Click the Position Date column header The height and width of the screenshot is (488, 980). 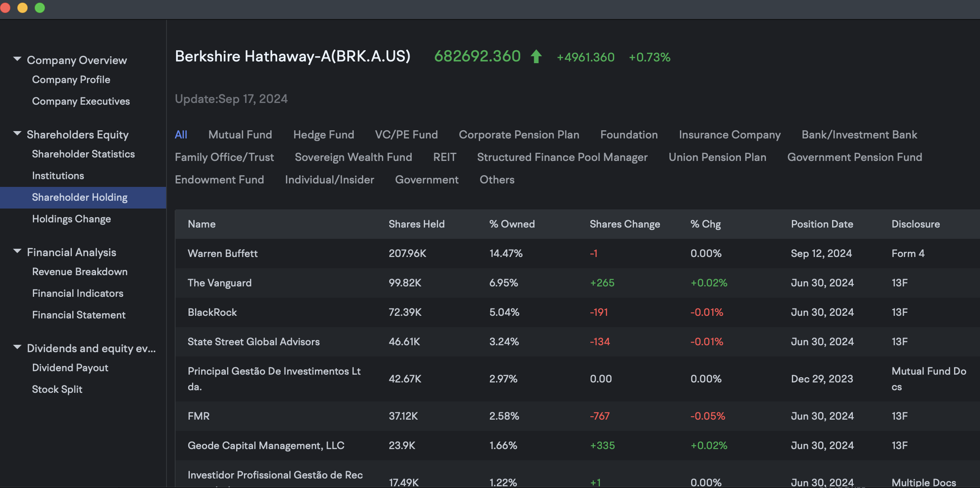click(x=822, y=224)
